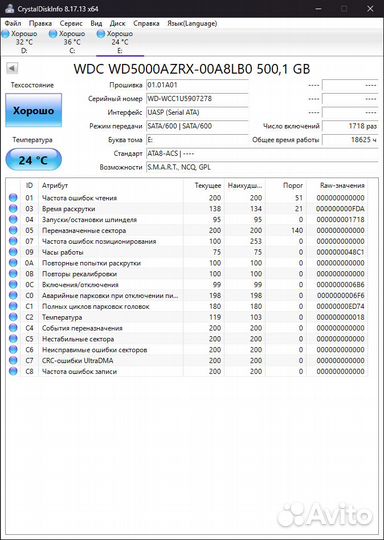Click the serial number field
The width and height of the screenshot is (384, 540).
click(197, 99)
